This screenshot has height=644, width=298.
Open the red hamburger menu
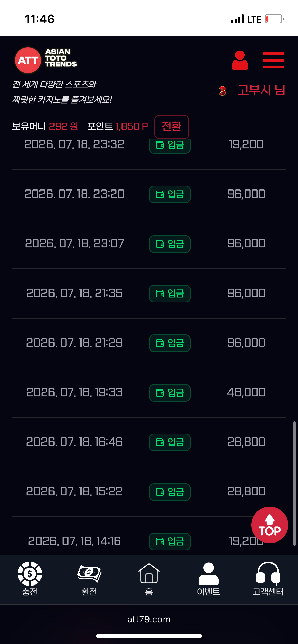pyautogui.click(x=273, y=60)
